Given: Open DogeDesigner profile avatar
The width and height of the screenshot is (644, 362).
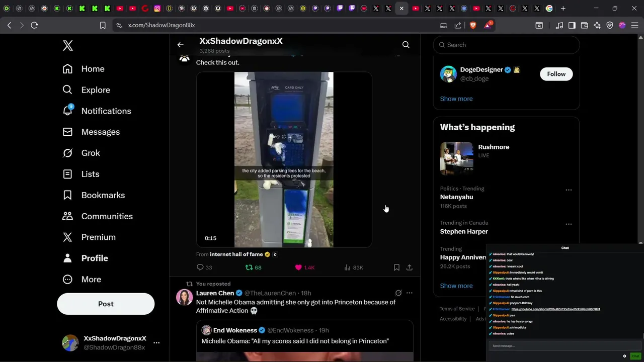Looking at the screenshot, I should [x=448, y=74].
